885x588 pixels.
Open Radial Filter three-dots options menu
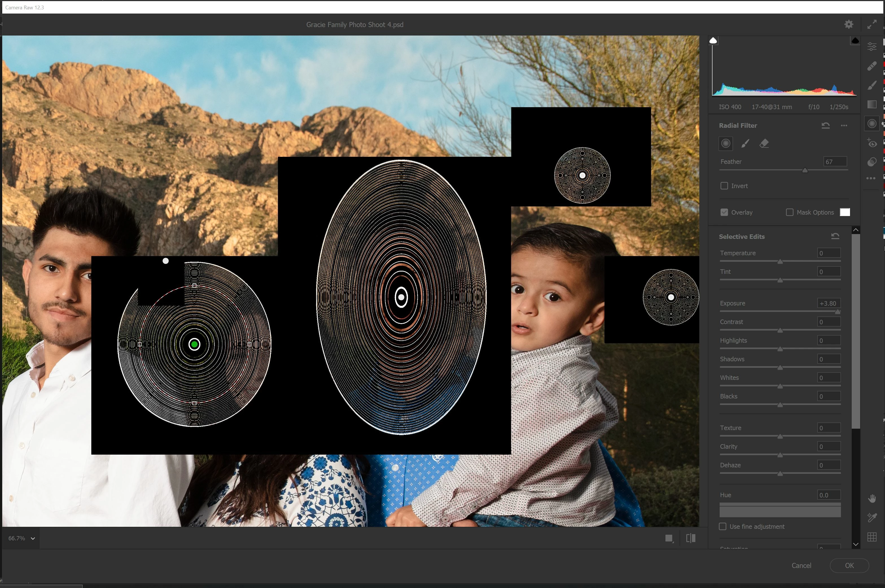[x=844, y=125]
